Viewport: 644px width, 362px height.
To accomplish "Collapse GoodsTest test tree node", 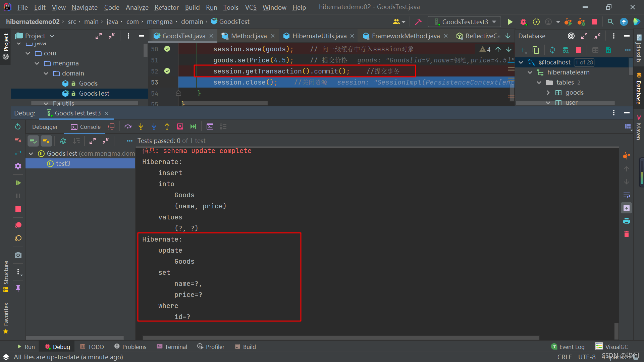I will (x=31, y=154).
